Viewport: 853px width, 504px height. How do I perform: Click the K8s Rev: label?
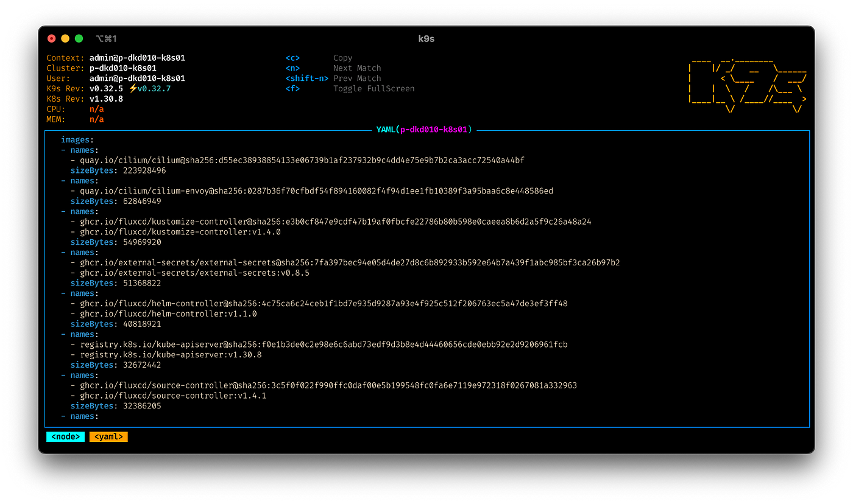(65, 99)
